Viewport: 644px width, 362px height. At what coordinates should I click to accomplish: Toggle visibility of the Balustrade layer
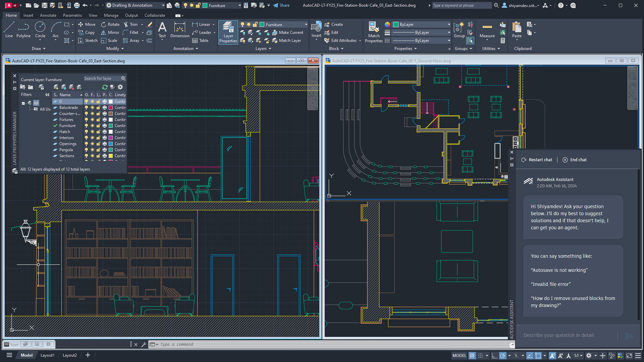(x=86, y=107)
